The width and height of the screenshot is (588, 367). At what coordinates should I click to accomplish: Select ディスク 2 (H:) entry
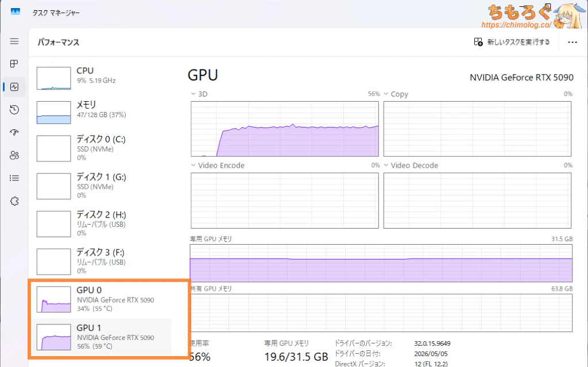[x=100, y=223]
